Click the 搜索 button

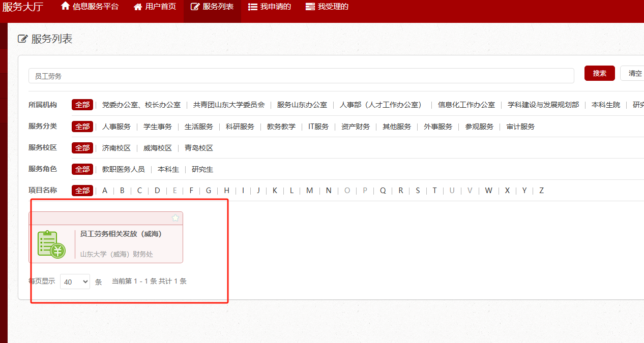point(600,73)
